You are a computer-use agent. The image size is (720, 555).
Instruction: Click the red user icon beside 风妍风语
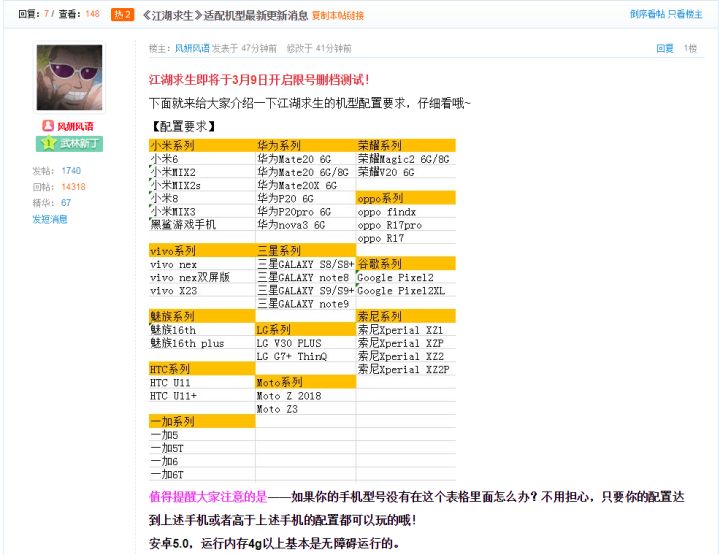(x=48, y=126)
